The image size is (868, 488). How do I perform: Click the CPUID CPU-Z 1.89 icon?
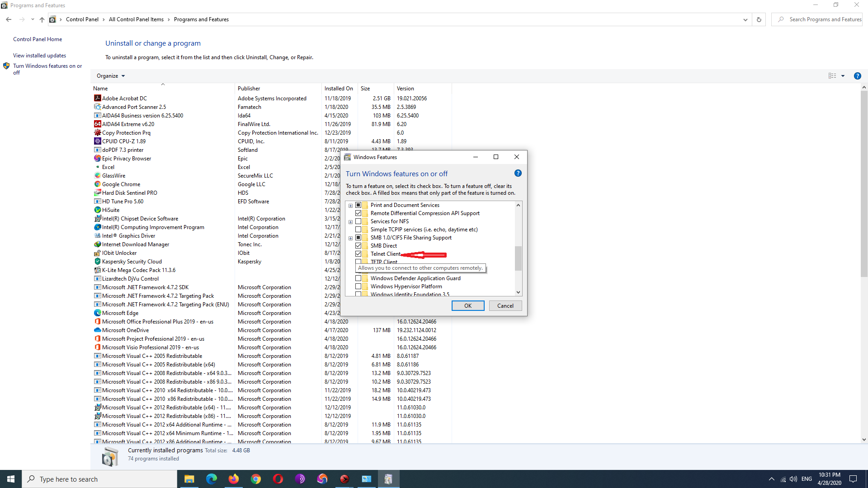97,141
